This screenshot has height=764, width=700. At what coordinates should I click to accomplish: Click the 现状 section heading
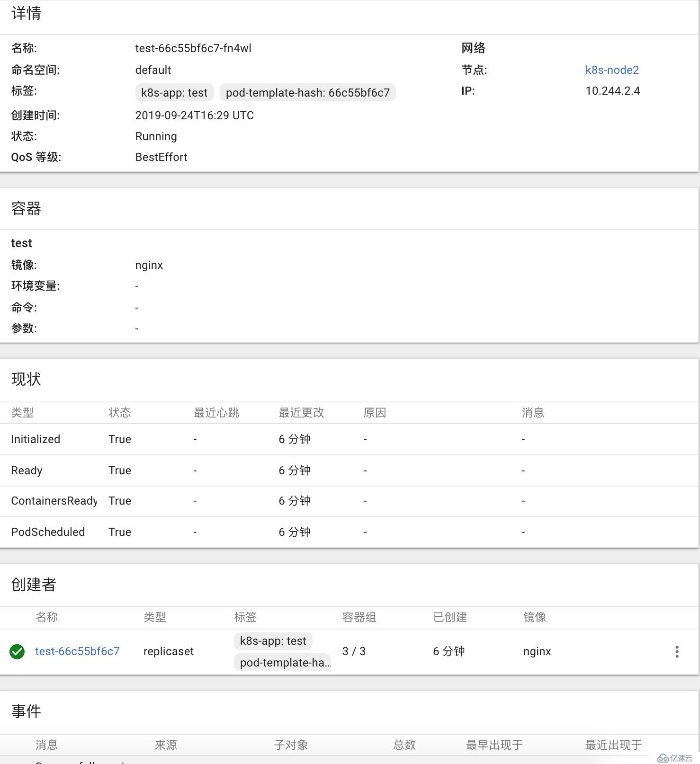pos(26,379)
